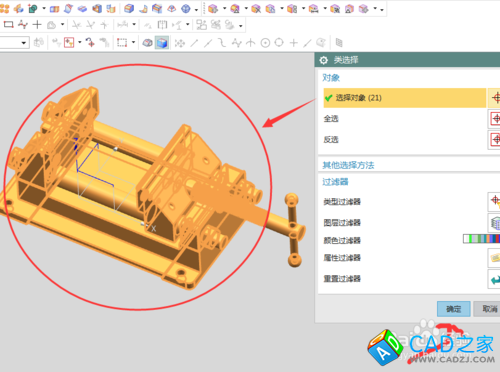This screenshot has width=500, height=372.
Task: Click the 选择对象 (21) highlighted row
Action: coord(405,98)
